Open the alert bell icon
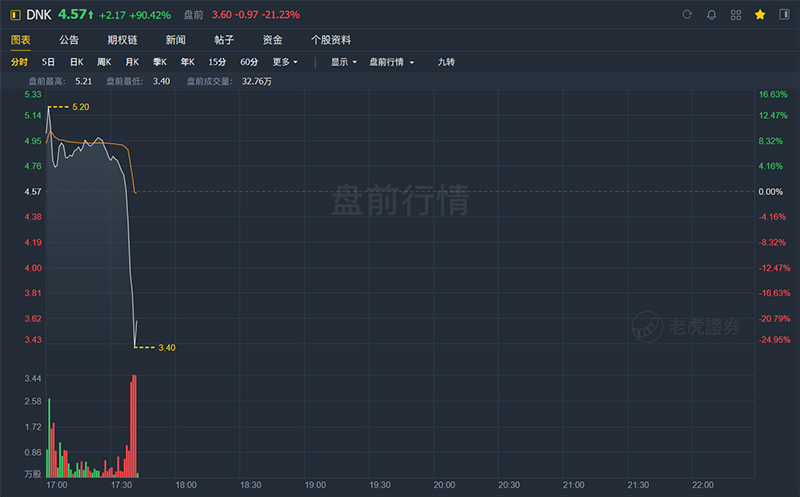This screenshot has height=497, width=800. pos(711,15)
